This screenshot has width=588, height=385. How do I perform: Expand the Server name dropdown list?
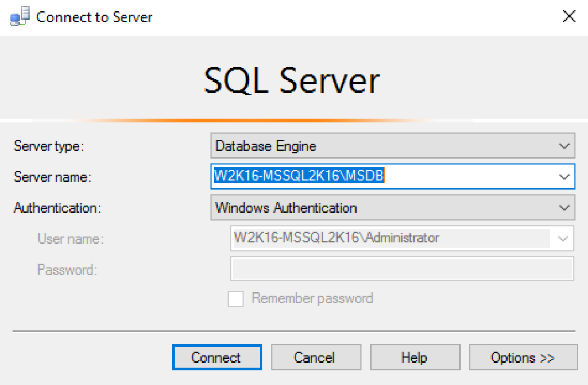pyautogui.click(x=564, y=176)
